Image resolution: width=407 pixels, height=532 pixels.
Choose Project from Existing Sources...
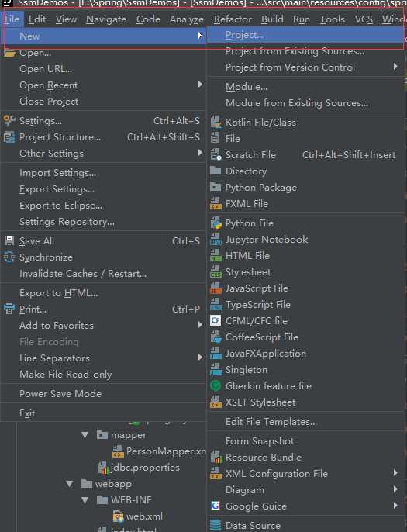tap(305, 51)
